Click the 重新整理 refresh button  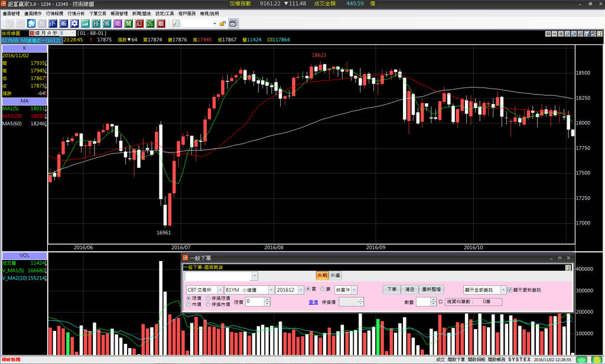point(431,290)
